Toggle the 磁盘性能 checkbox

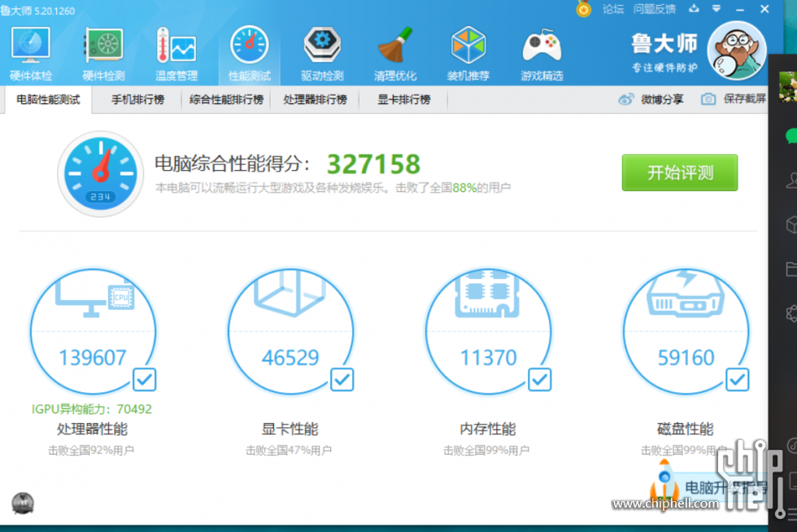[738, 379]
